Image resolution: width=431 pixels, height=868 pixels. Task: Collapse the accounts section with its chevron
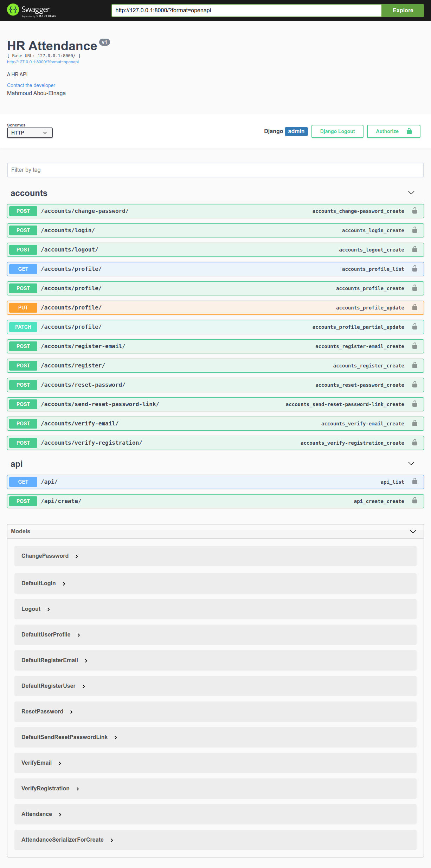pos(411,193)
